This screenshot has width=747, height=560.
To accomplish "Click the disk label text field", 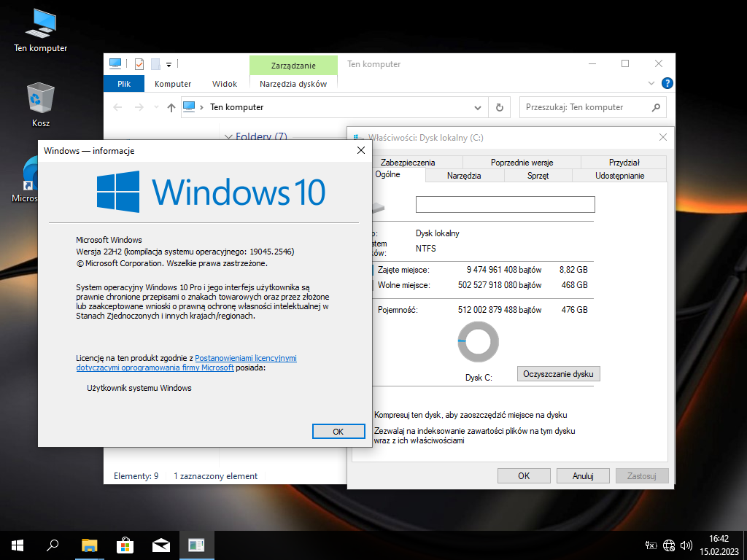I will pos(505,204).
